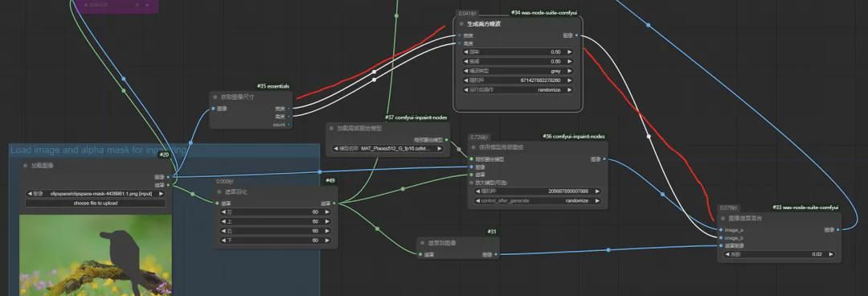The height and width of the screenshot is (296, 868).
Task: Select the image_a input slot on node #33
Action: click(721, 229)
